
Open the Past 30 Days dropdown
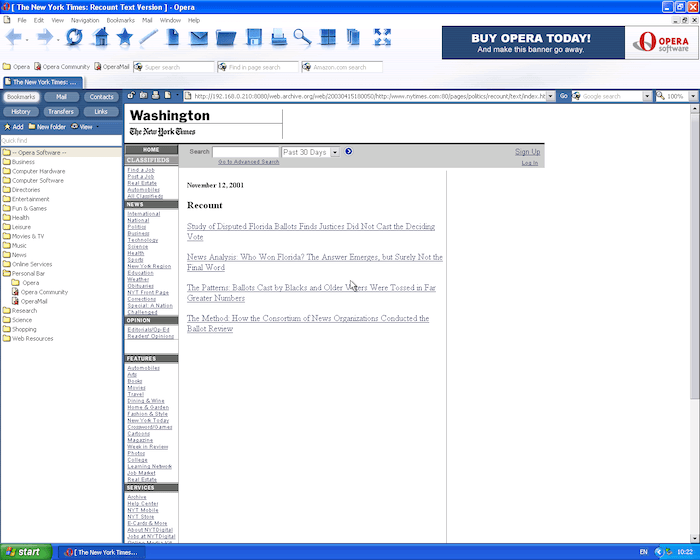click(335, 152)
